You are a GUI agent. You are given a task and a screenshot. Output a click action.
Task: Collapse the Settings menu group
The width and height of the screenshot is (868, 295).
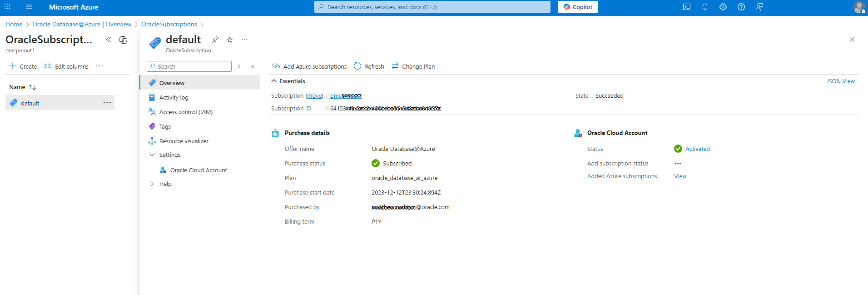click(x=152, y=155)
